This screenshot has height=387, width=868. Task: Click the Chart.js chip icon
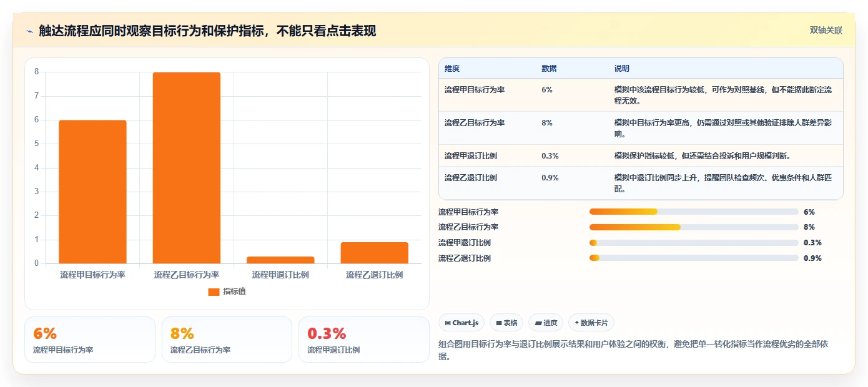(448, 323)
